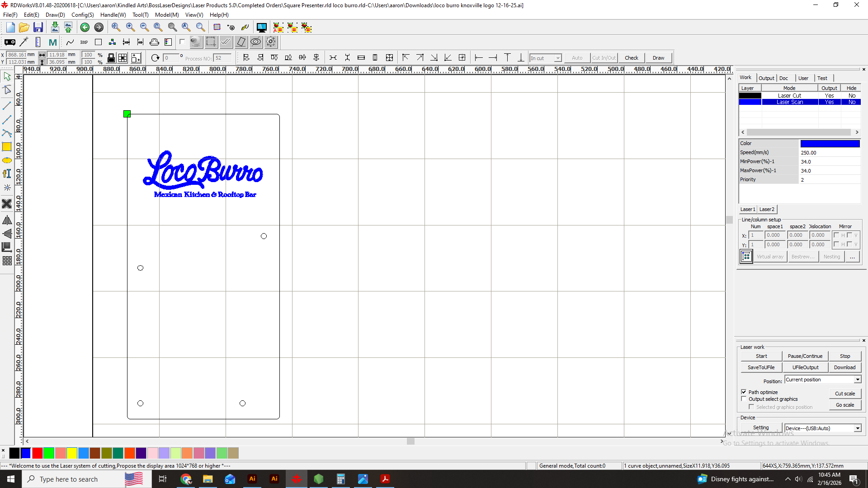Screen dimensions: 868x488
Task: Select the Rectangle drawing tool
Action: [7, 147]
